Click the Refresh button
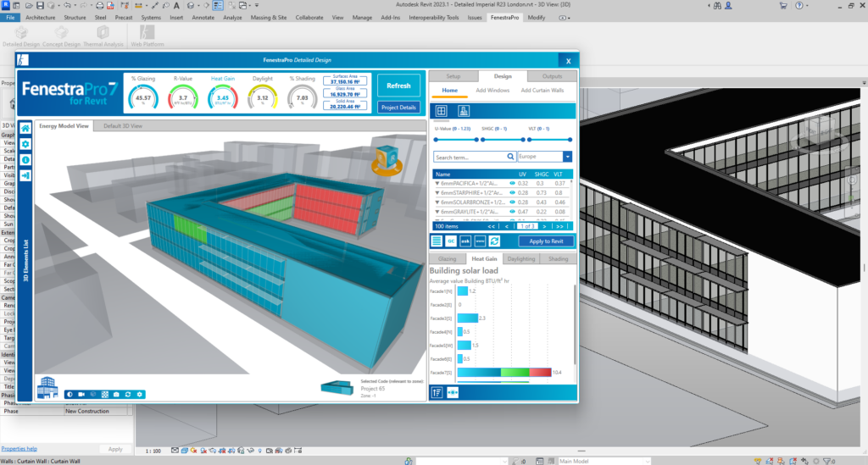 (398, 86)
